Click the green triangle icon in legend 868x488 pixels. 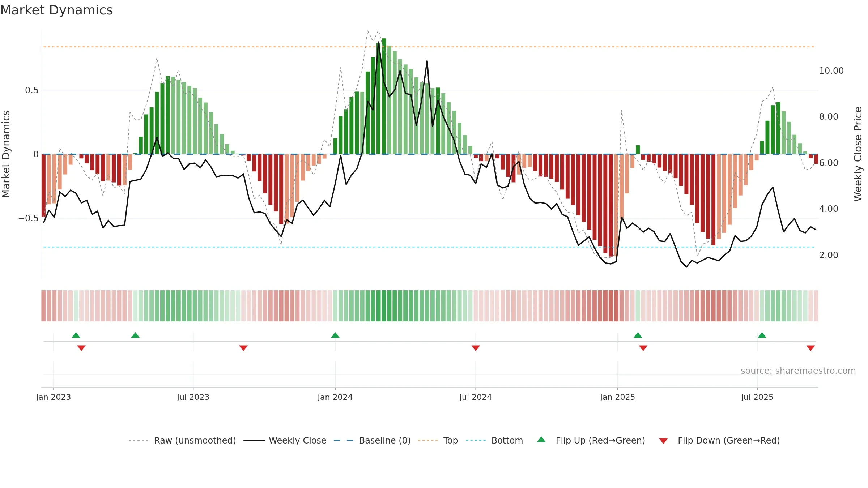tap(541, 440)
